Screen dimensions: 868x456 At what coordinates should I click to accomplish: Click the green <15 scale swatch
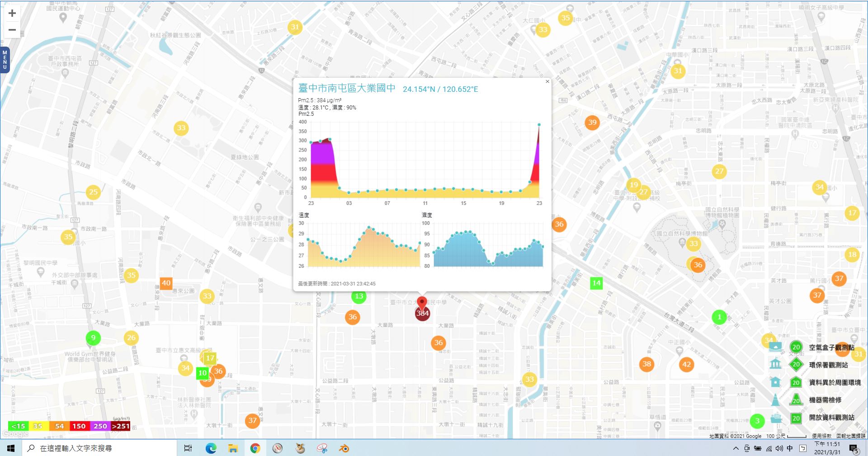pyautogui.click(x=18, y=426)
